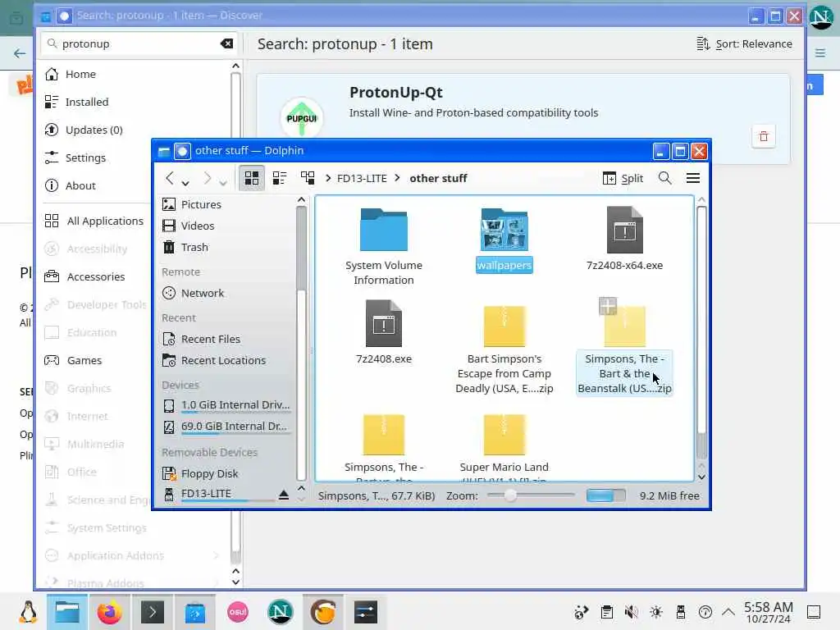840x630 pixels.
Task: Switch Dolphin to icons view mode
Action: (x=251, y=178)
